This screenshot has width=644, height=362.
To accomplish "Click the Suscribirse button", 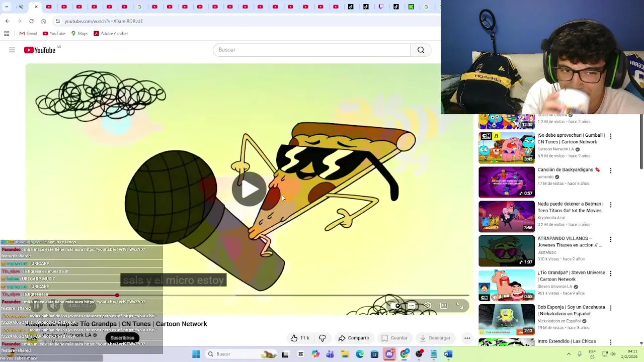I will point(122,338).
